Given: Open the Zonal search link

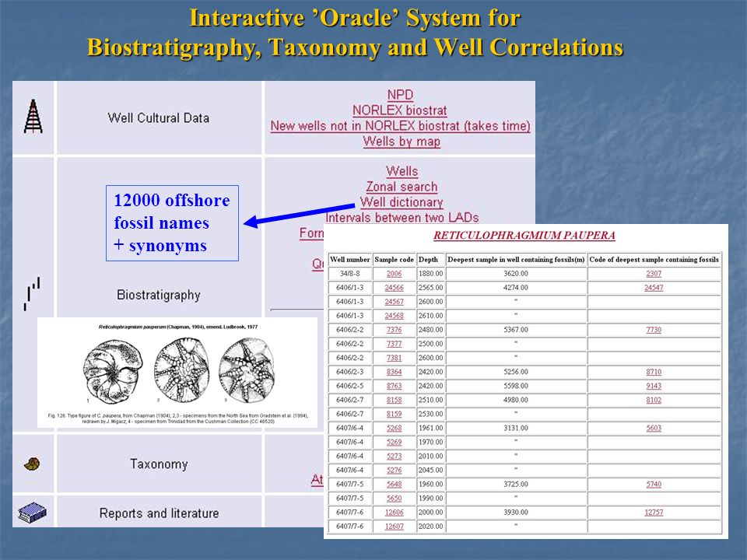Looking at the screenshot, I should pyautogui.click(x=402, y=187).
